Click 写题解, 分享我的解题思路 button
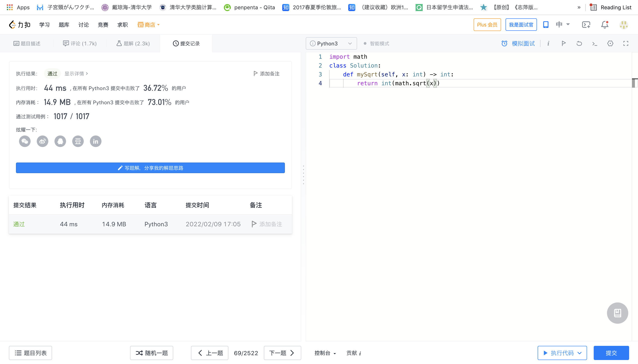 point(150,168)
